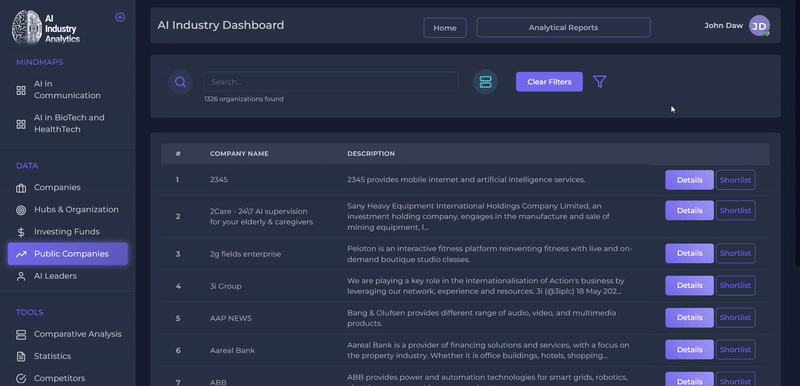
Task: View Details for 2Care
Action: point(689,211)
